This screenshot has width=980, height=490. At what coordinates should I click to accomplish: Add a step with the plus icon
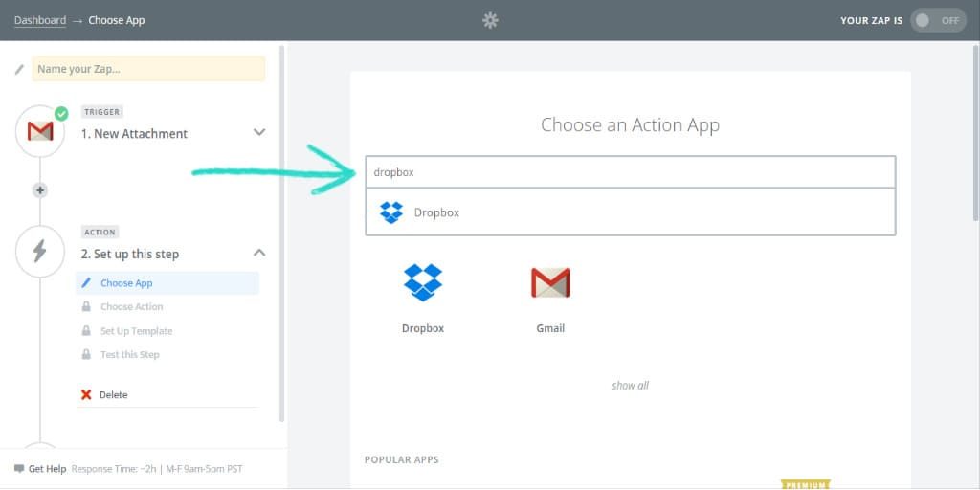pos(40,190)
